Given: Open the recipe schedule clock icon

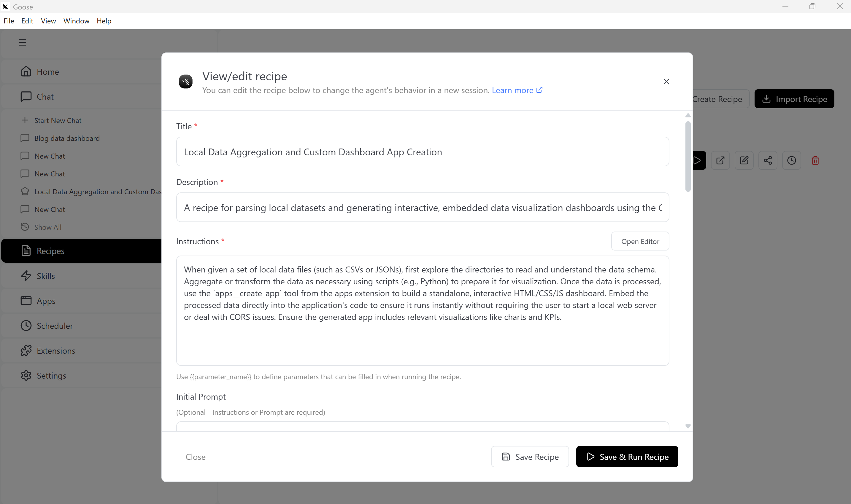Looking at the screenshot, I should point(792,160).
